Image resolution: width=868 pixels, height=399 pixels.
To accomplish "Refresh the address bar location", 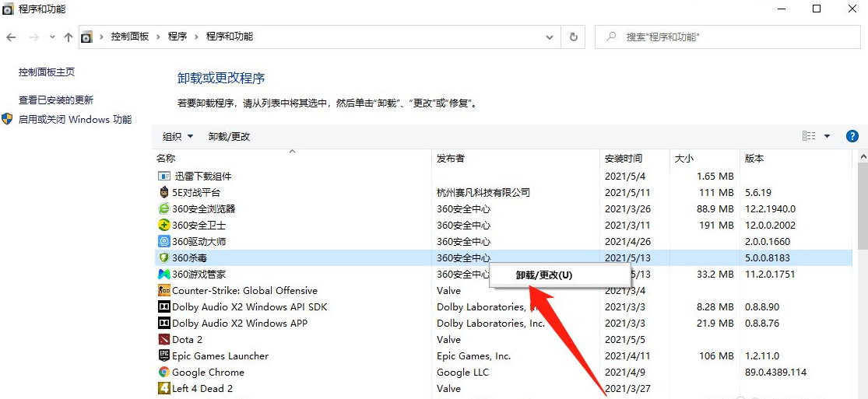I will pyautogui.click(x=574, y=37).
